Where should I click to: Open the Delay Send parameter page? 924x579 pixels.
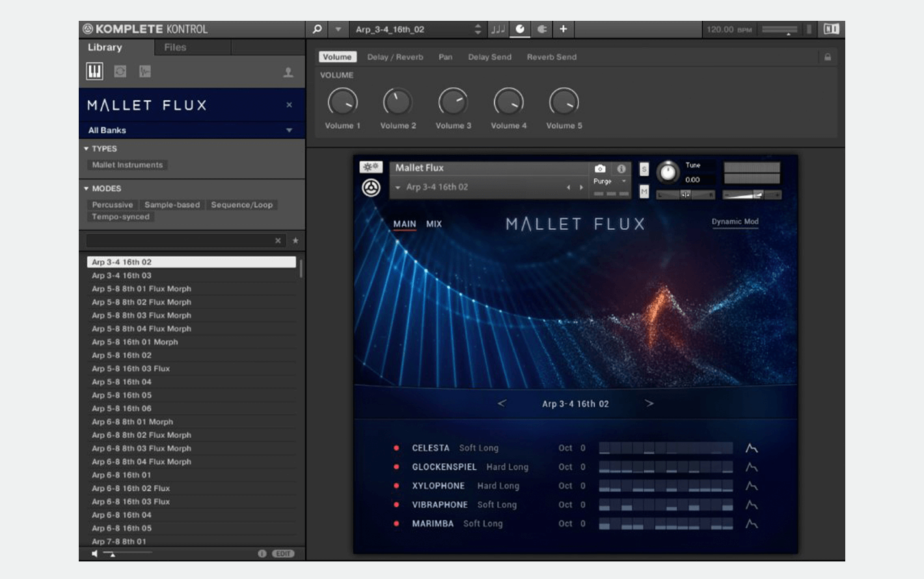coord(489,57)
